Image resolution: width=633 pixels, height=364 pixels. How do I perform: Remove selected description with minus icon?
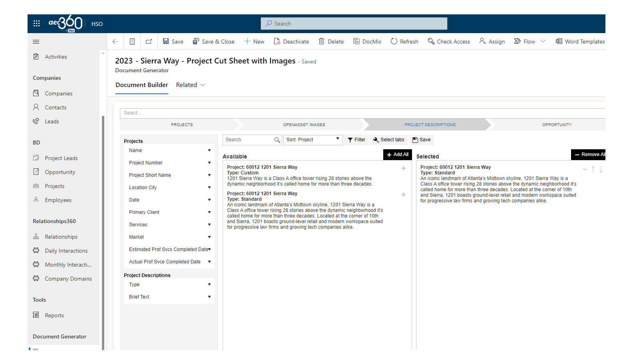tap(585, 170)
